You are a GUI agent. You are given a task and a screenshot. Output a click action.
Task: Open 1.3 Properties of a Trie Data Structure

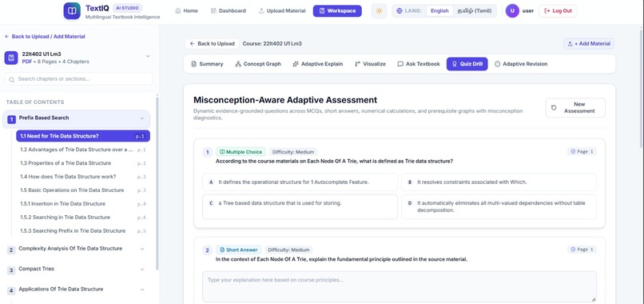click(x=83, y=163)
